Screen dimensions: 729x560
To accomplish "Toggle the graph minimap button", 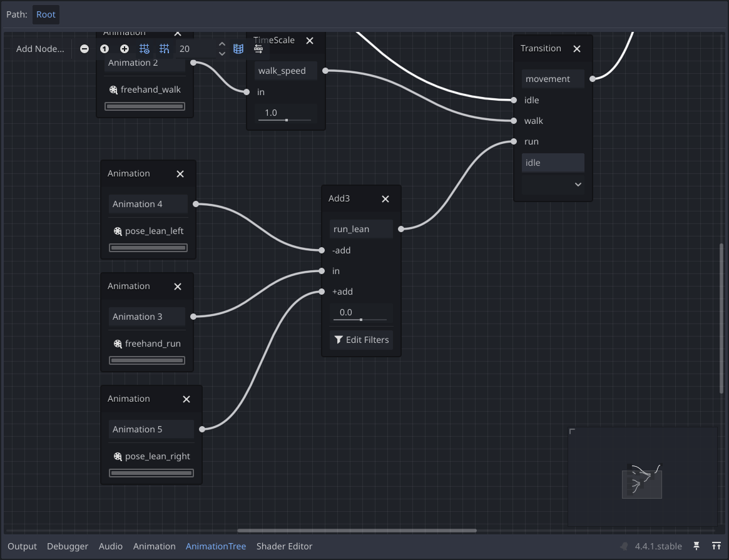I will pyautogui.click(x=238, y=49).
